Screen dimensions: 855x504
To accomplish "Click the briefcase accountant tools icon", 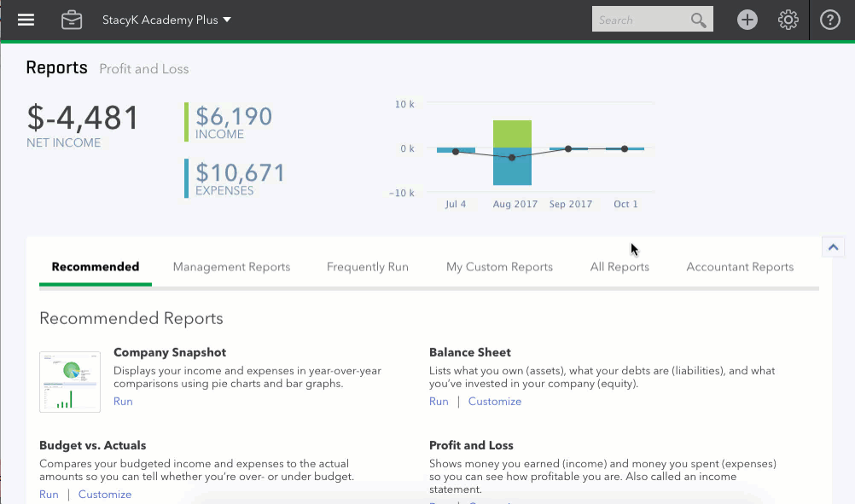I will [x=72, y=20].
